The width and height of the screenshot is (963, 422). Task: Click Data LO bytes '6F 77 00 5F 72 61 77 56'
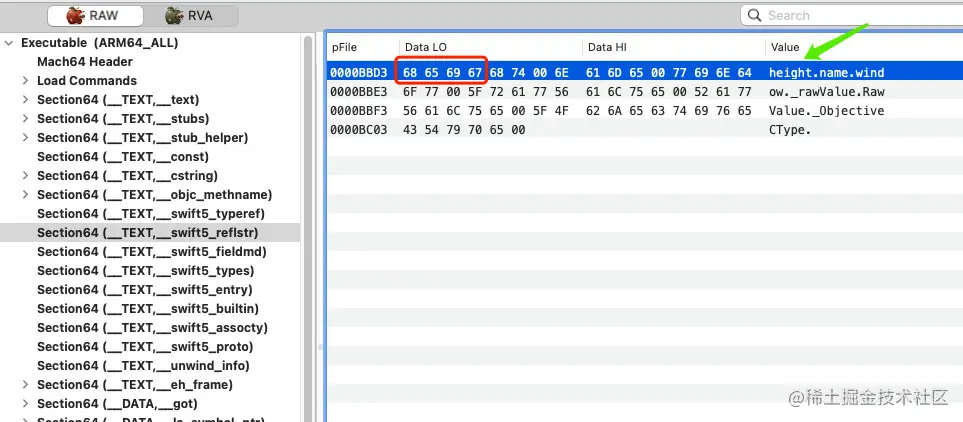pyautogui.click(x=486, y=92)
